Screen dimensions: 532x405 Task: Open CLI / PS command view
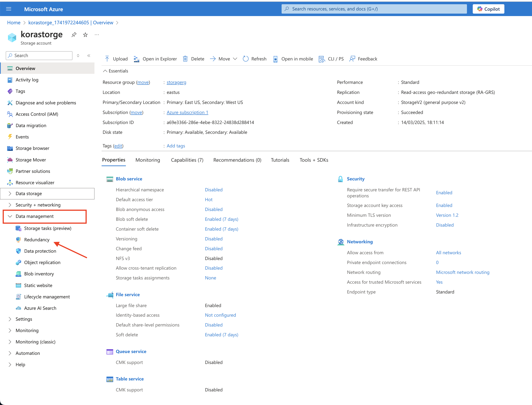331,59
